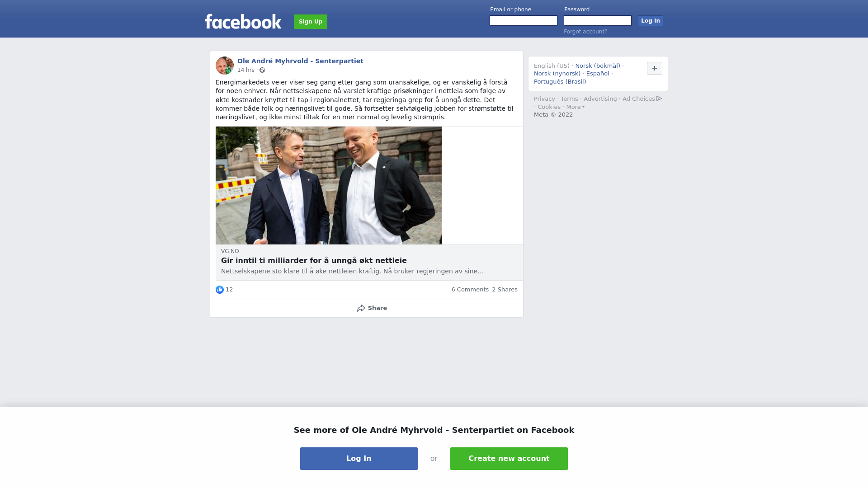Click Create new account button

[x=509, y=459]
